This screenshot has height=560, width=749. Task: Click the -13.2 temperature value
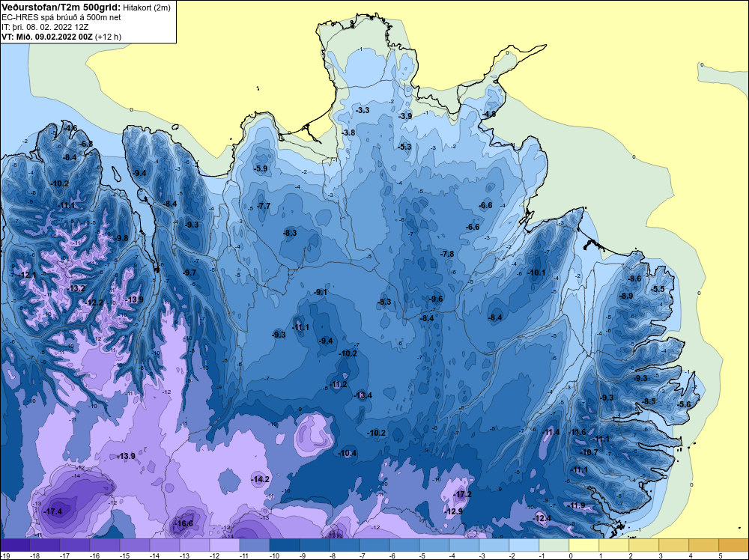(x=76, y=288)
